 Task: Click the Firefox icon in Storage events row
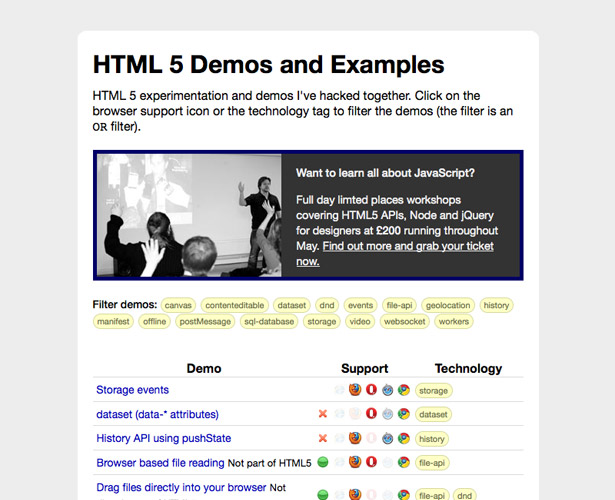pyautogui.click(x=355, y=390)
